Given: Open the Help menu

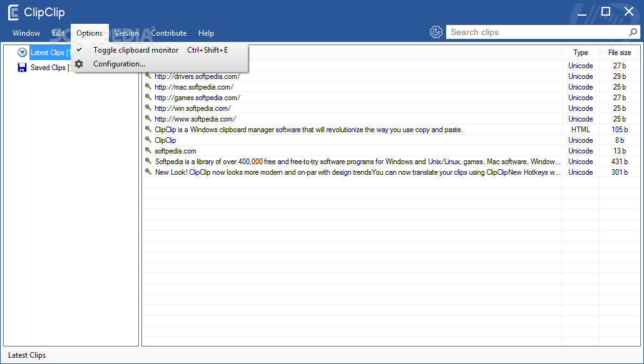Looking at the screenshot, I should 206,33.
